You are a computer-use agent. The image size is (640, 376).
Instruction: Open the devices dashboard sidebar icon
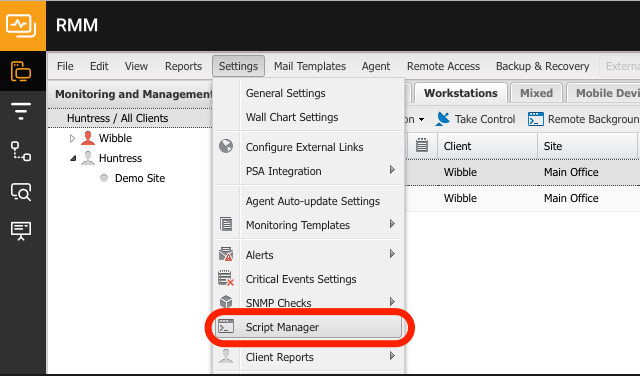(21, 71)
